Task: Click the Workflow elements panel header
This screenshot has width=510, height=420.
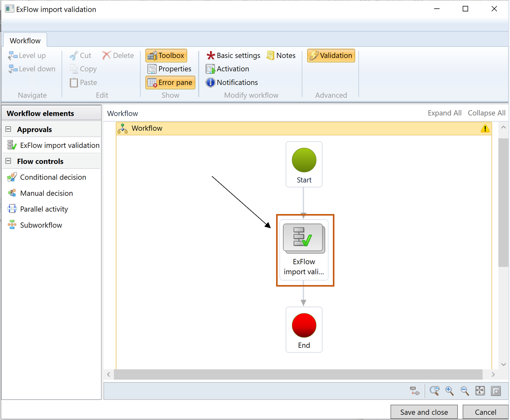Action: point(51,114)
